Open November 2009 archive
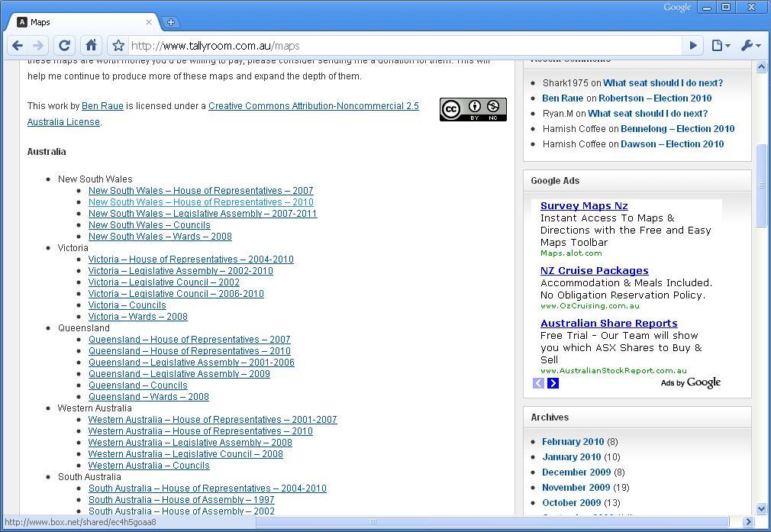This screenshot has height=532, width=771. 576,487
